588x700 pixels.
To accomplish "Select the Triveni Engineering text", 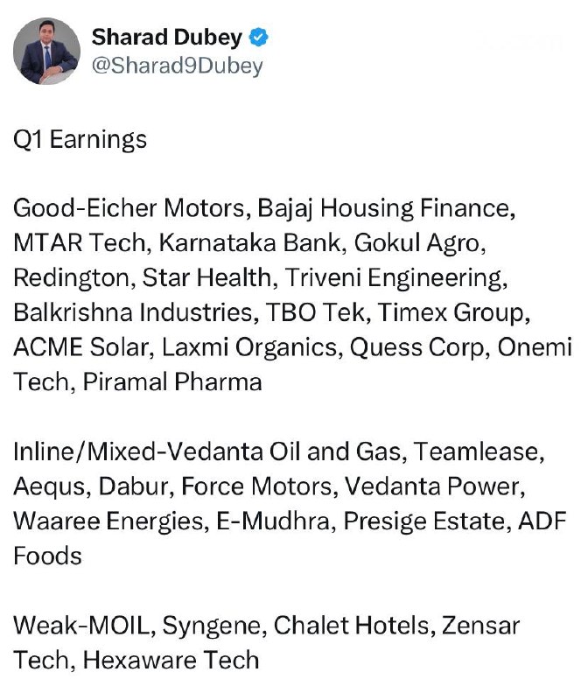I will tap(394, 277).
